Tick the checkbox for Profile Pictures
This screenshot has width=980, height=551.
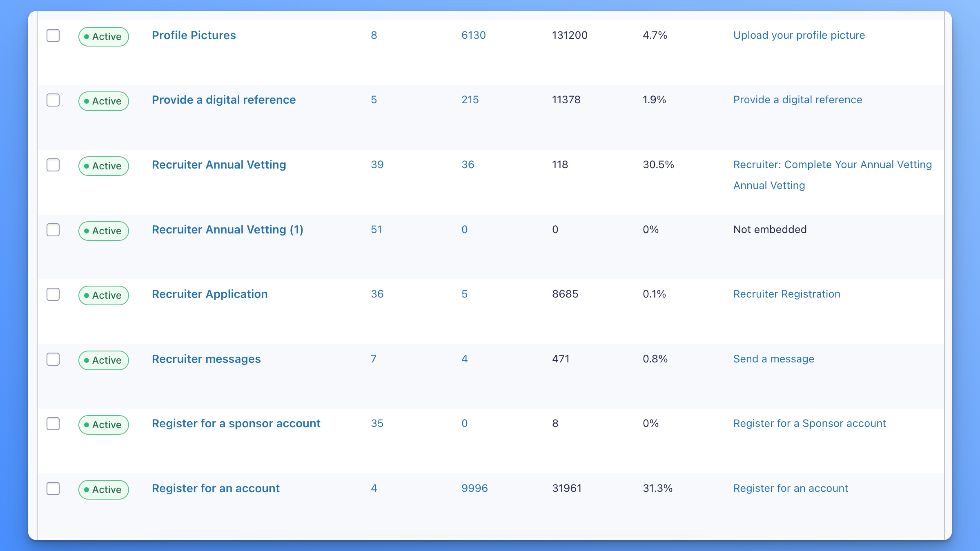(x=53, y=36)
